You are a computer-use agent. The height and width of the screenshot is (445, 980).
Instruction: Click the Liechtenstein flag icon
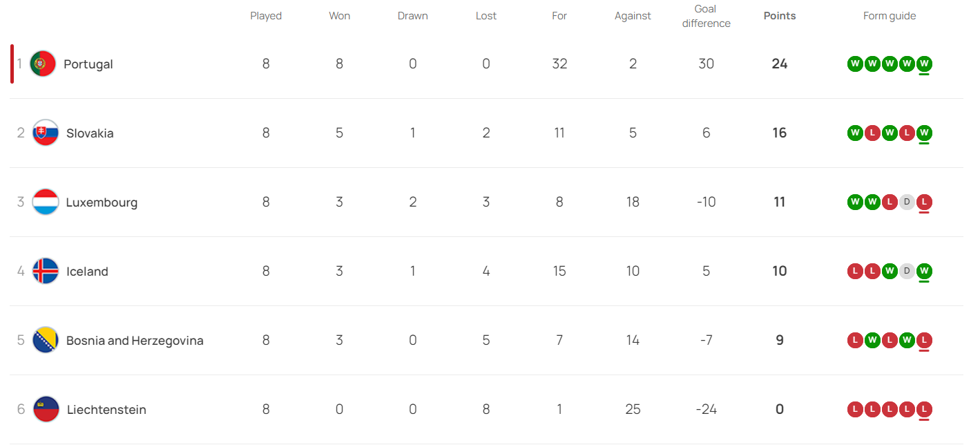point(46,409)
